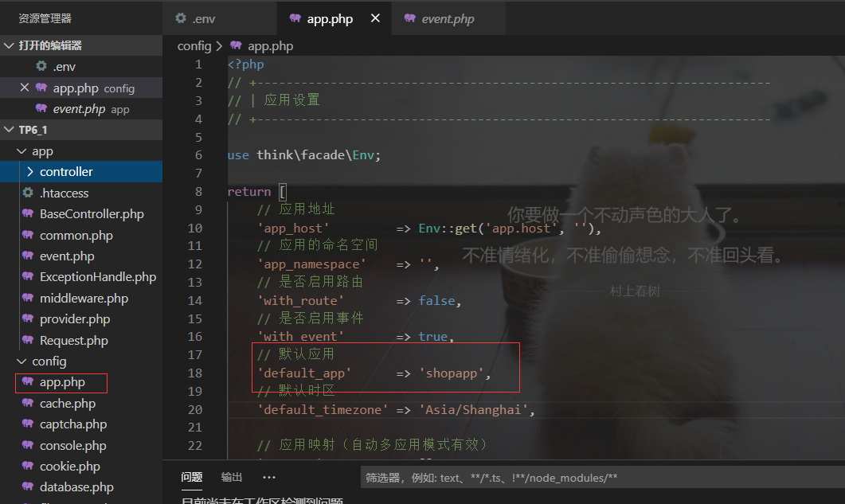Click the PHP elephant icon on event.php tab
The height and width of the screenshot is (504, 845).
[x=409, y=18]
